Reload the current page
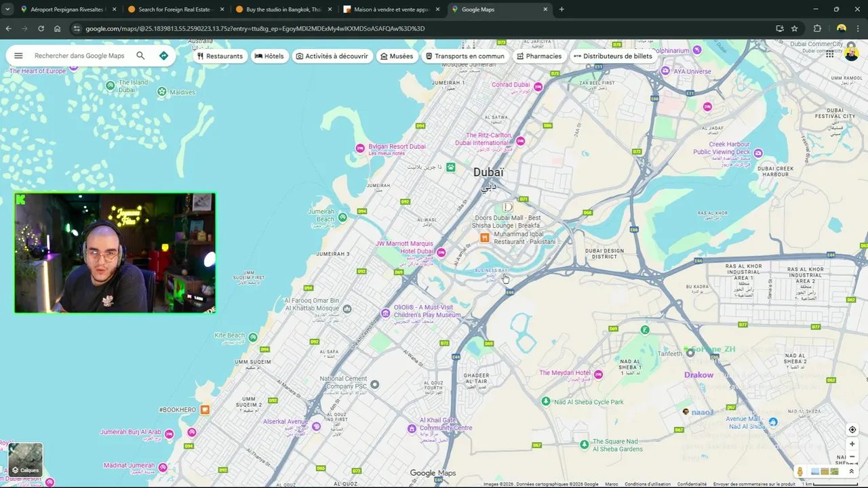868x488 pixels. point(41,28)
